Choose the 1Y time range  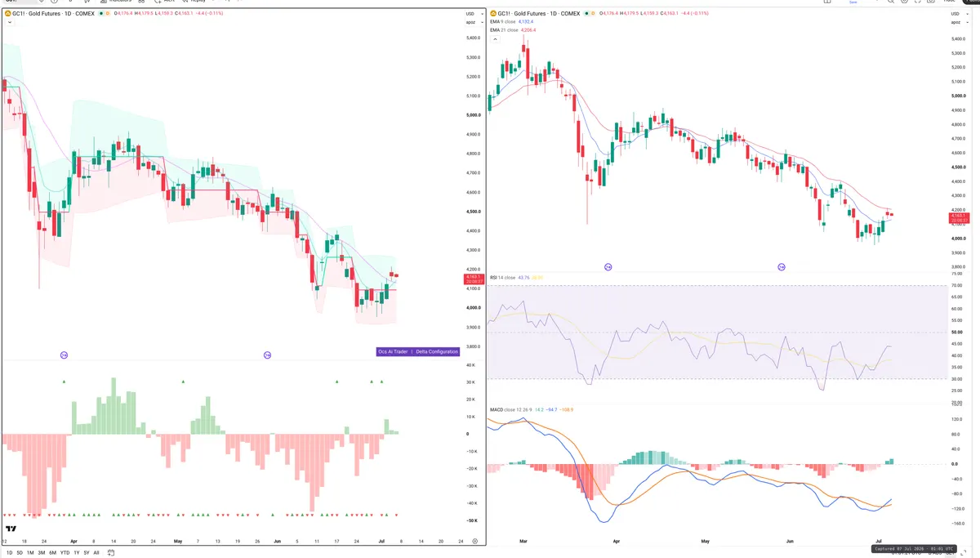(76, 552)
